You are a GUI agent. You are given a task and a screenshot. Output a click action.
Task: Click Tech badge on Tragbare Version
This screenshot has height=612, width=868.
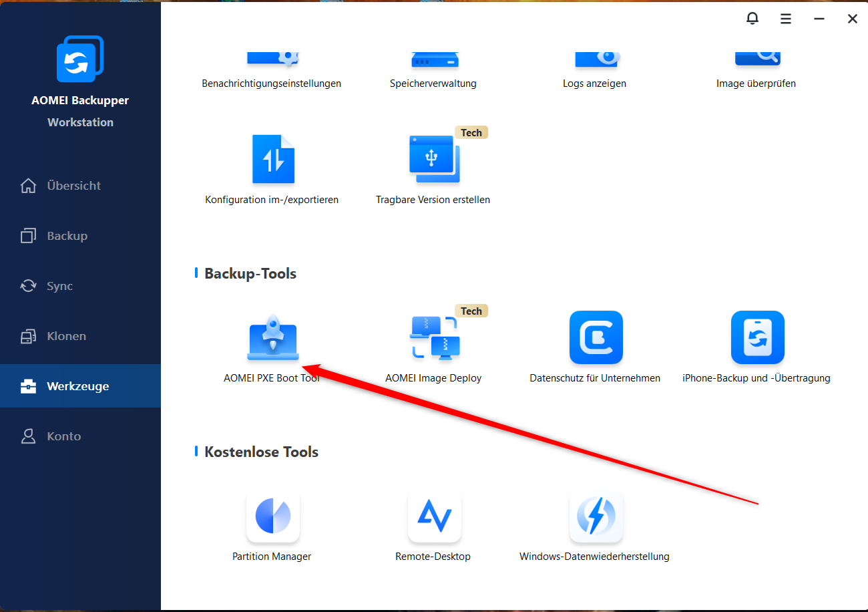(x=471, y=133)
